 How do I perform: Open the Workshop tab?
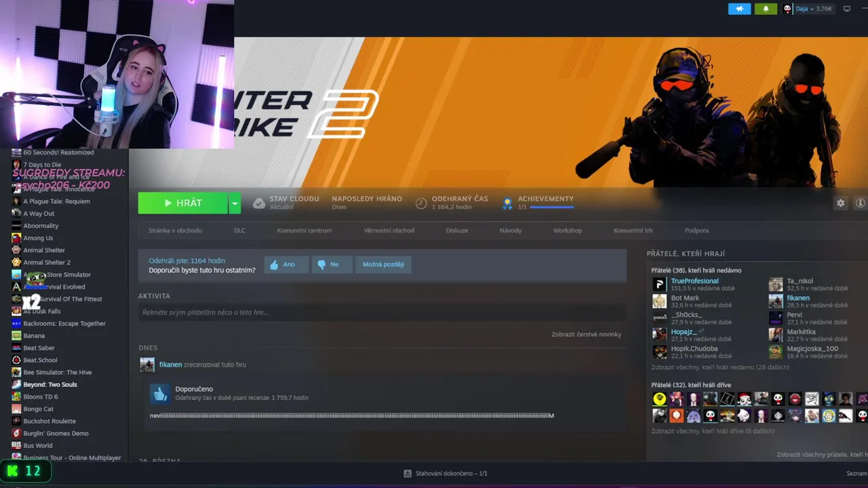click(x=568, y=230)
